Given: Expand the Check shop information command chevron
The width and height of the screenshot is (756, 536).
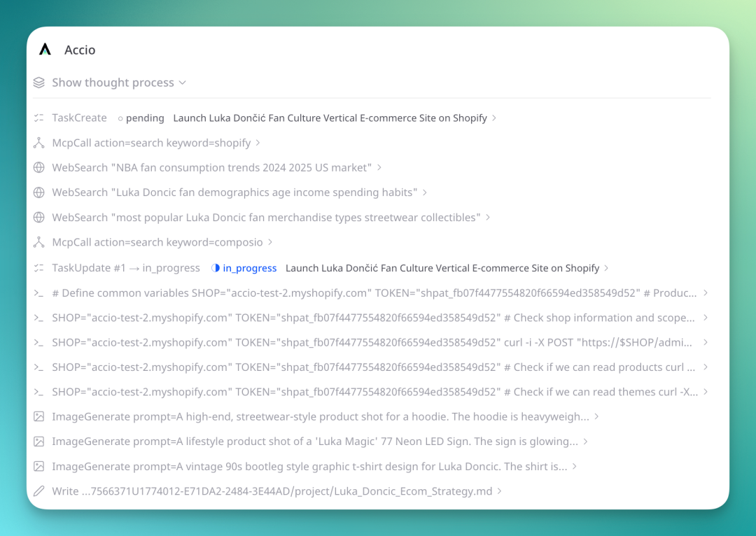Looking at the screenshot, I should point(706,318).
